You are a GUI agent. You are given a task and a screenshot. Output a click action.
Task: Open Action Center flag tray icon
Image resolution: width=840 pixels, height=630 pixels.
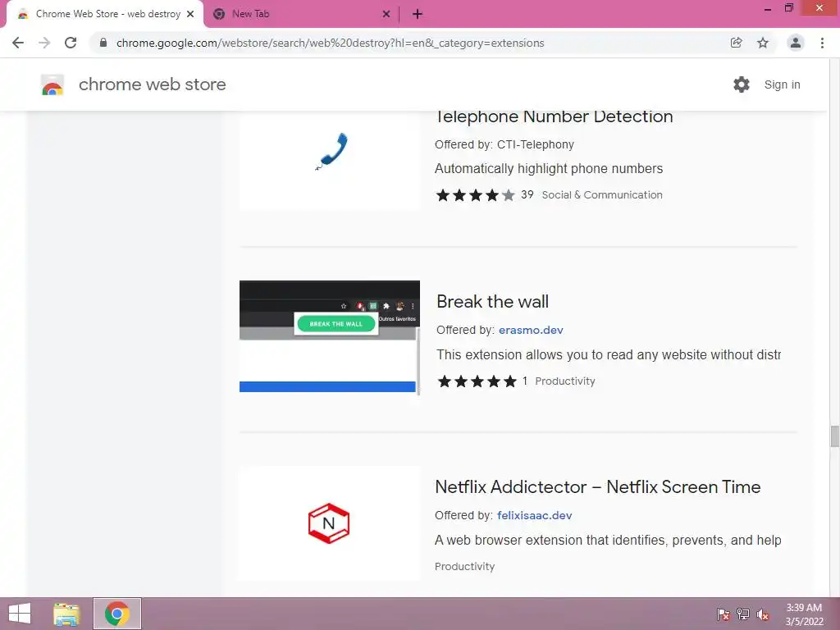[724, 614]
